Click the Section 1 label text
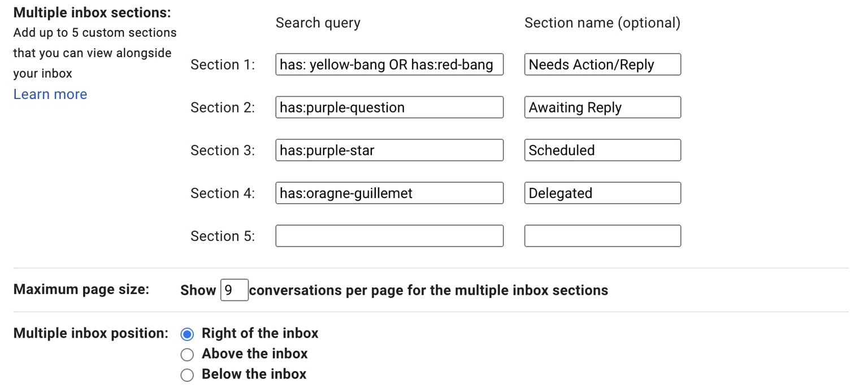Viewport: 868px width, 392px height. click(x=223, y=64)
